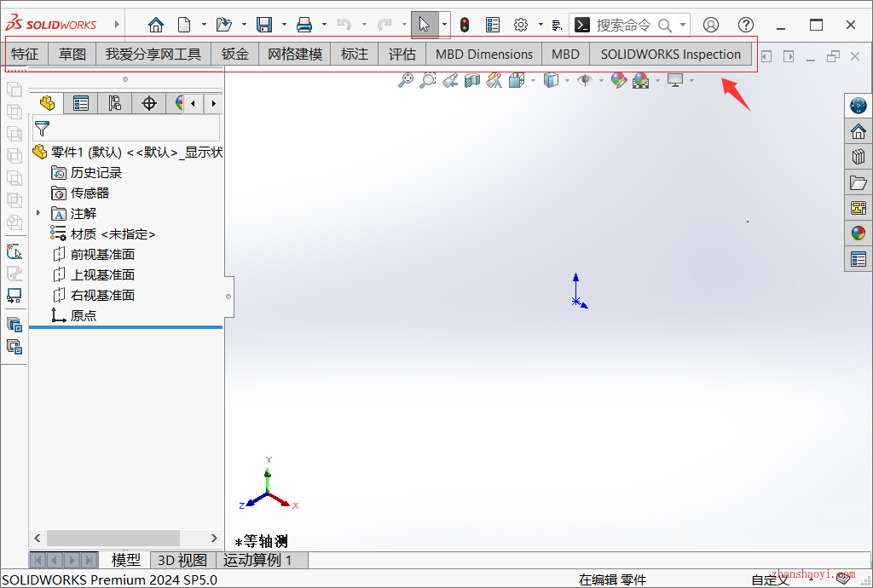Open the Print dropdown arrow
The image size is (873, 588).
pos(324,25)
